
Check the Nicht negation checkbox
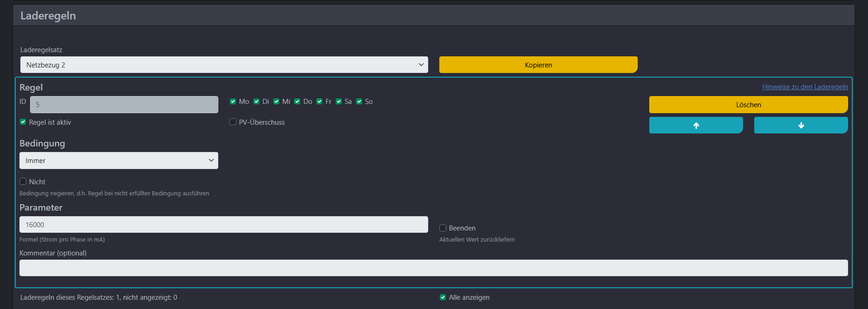click(x=23, y=182)
